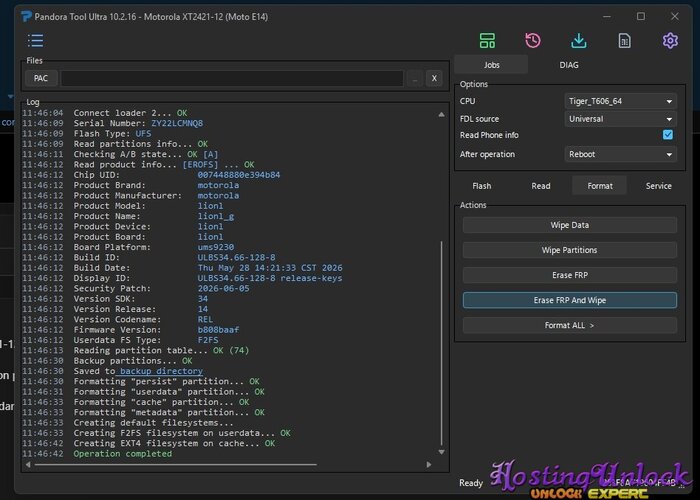The width and height of the screenshot is (700, 500).
Task: Click the browse file ellipsis button
Action: [415, 79]
